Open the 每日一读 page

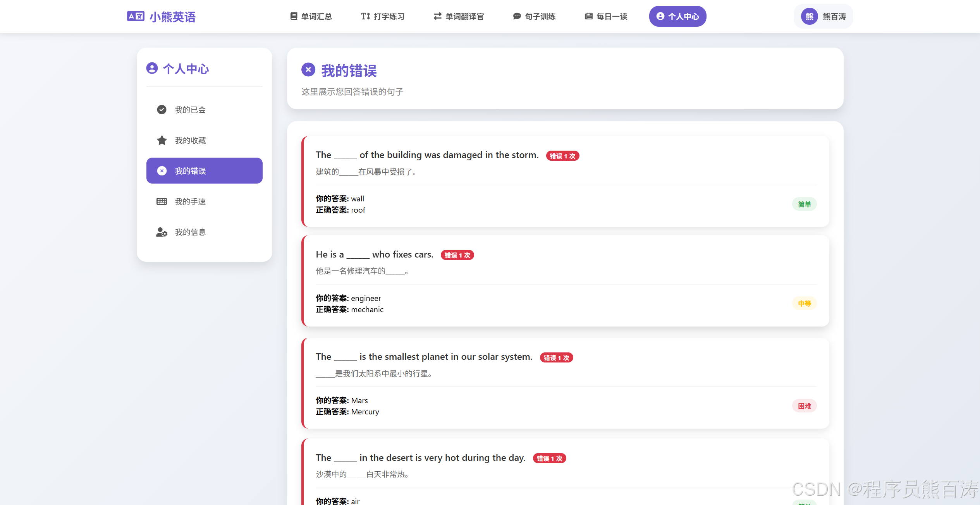[x=606, y=16]
